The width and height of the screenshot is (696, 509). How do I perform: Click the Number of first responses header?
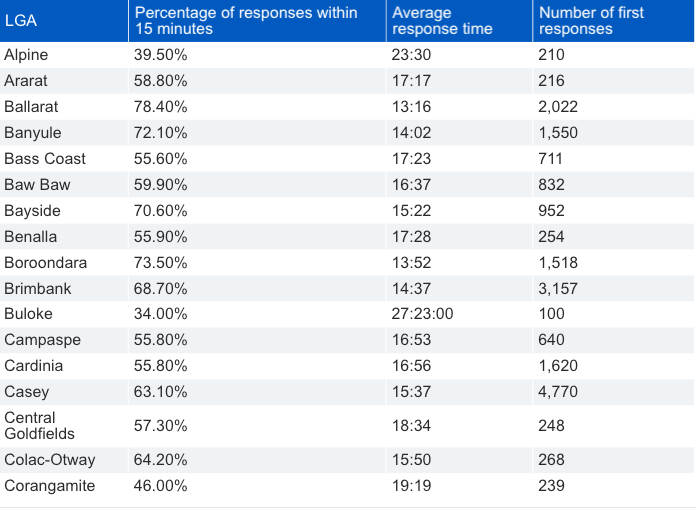591,21
